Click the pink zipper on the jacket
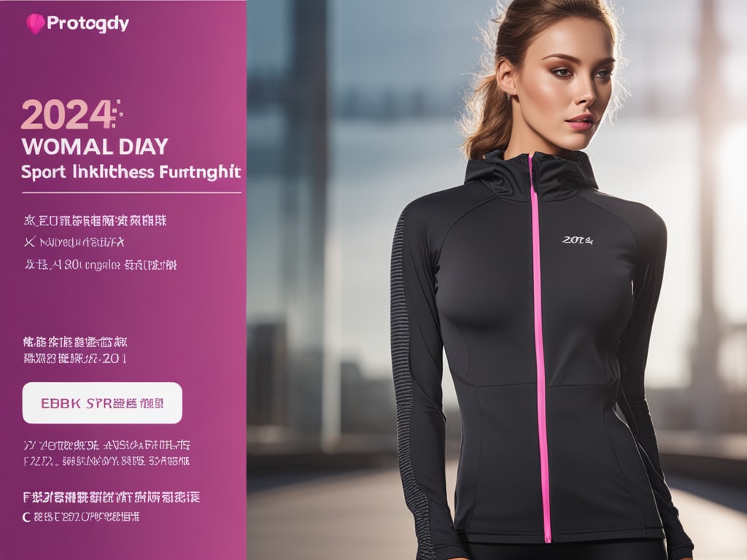Screen dimensions: 747x560 click(540, 348)
